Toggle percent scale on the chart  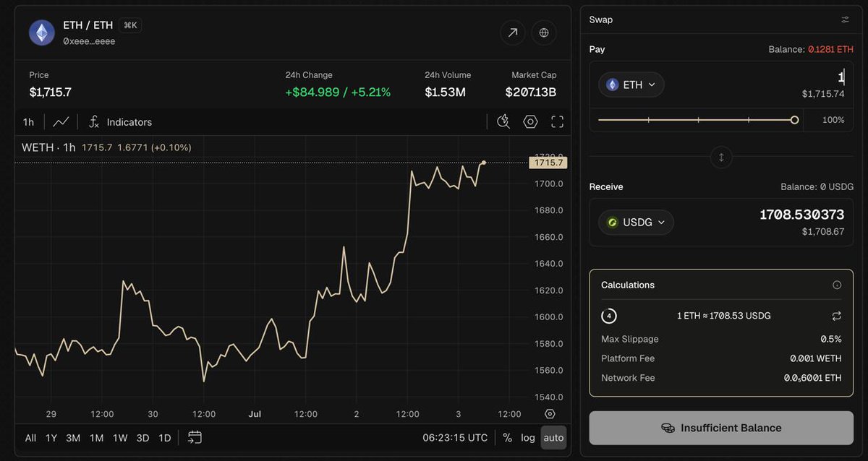click(507, 437)
